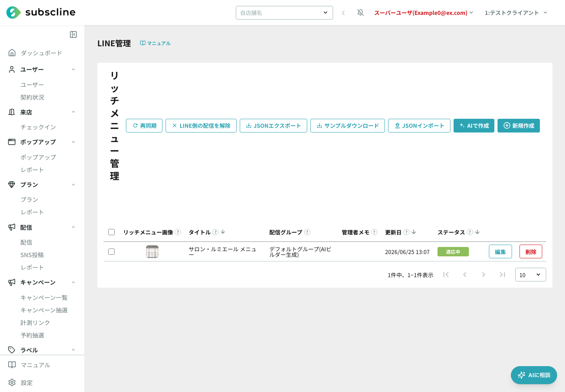Go to previous page arrow
565x392 pixels.
point(465,275)
